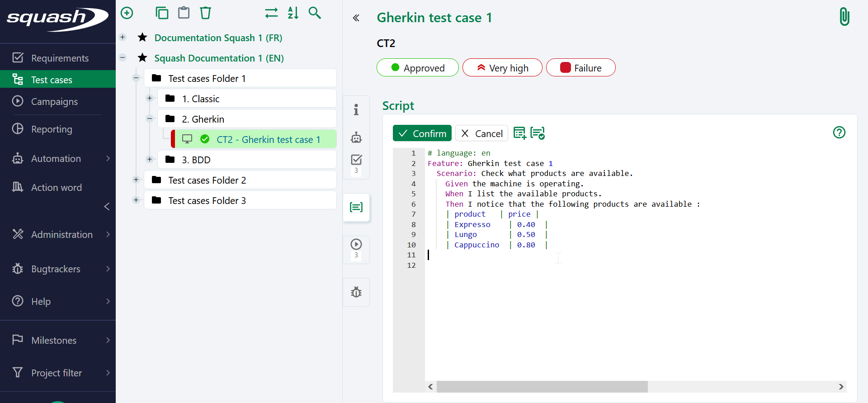Collapse the Squash Documentation 1 (EN) project
The height and width of the screenshot is (403, 868).
click(123, 57)
